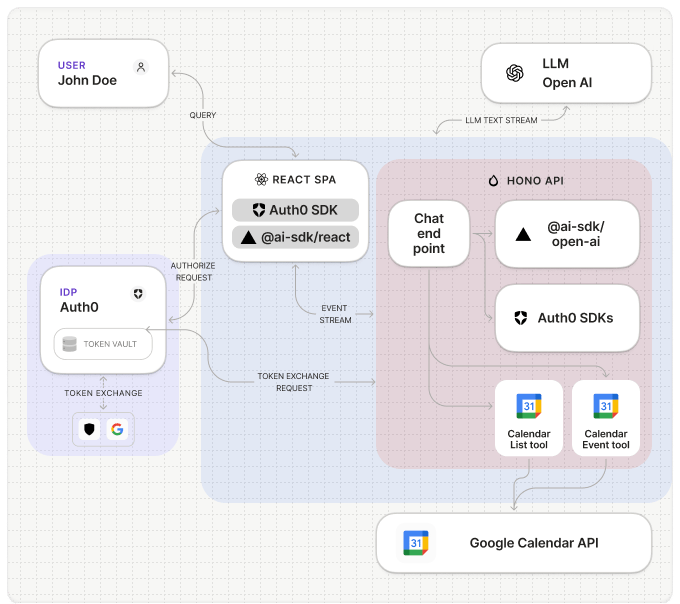Click the Calendar List tool caption
This screenshot has height=604, width=680.
529,439
